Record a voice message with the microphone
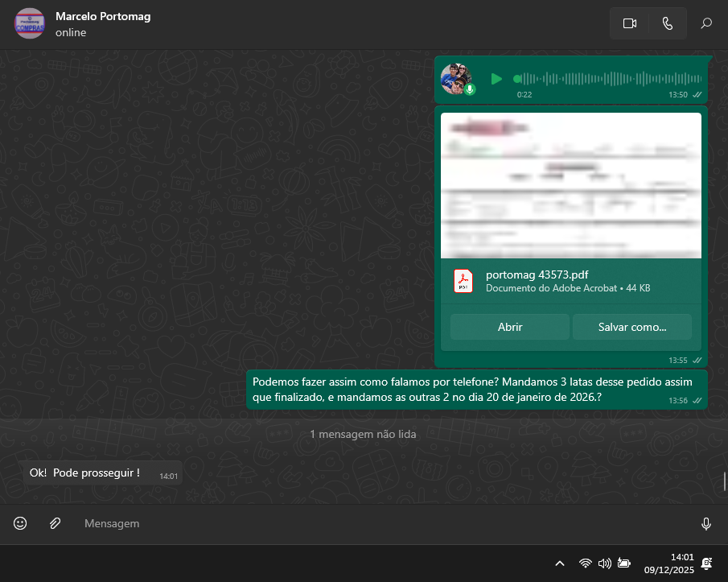Viewport: 728px width, 582px height. coord(705,523)
